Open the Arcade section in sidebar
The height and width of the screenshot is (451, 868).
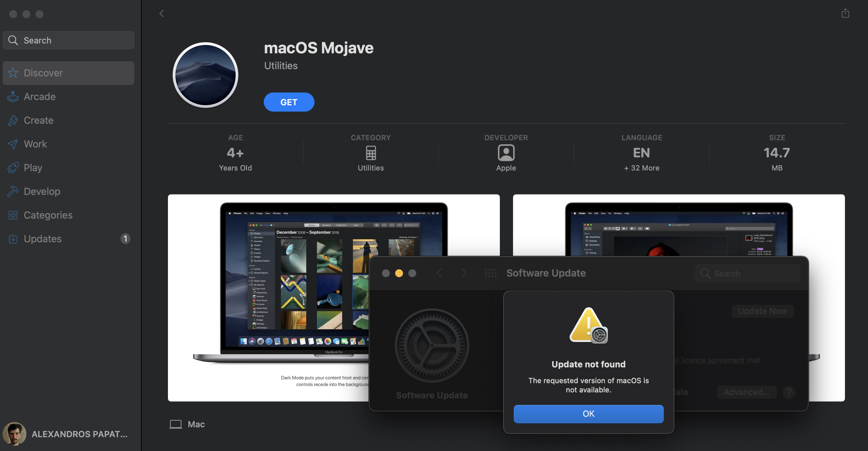tap(40, 97)
